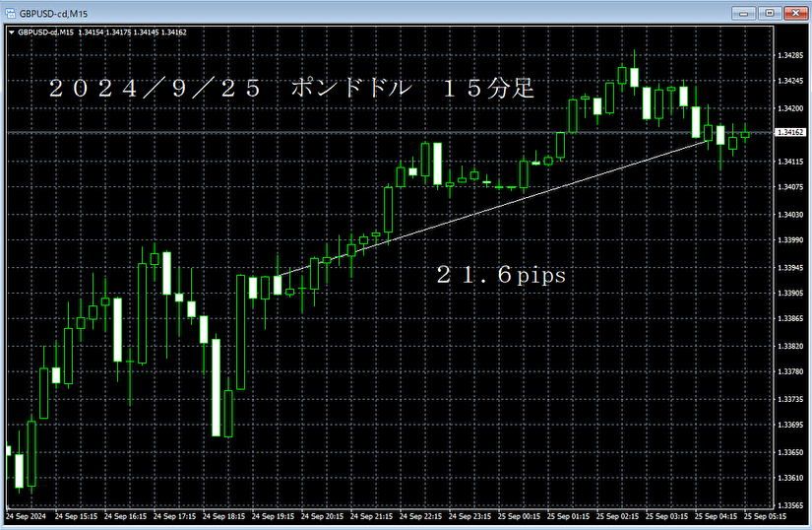Click the time axis label '25 Sep 04:15'

(x=716, y=516)
